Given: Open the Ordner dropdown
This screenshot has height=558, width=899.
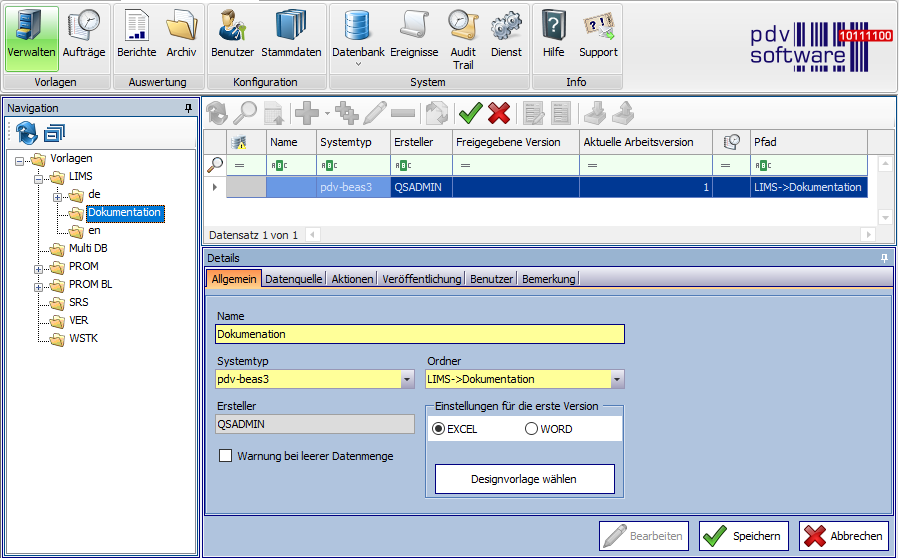Looking at the screenshot, I should (x=617, y=379).
